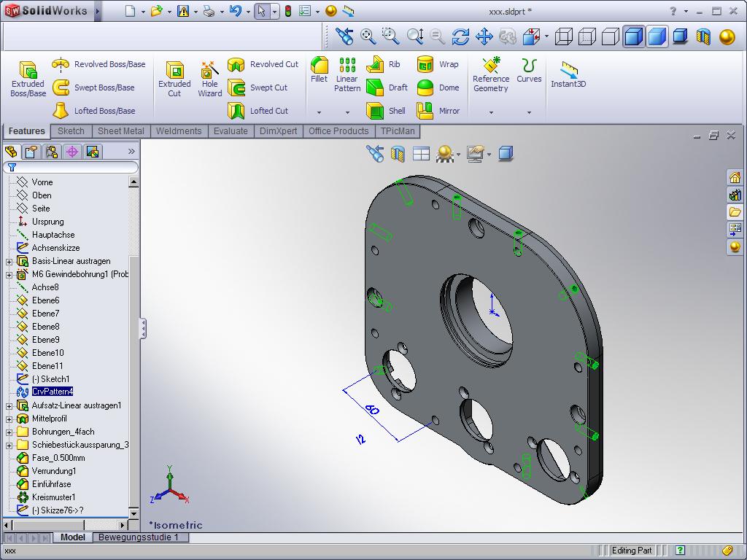This screenshot has width=747, height=560.
Task: Enable Hidden Lines Visible display
Action: (x=587, y=36)
